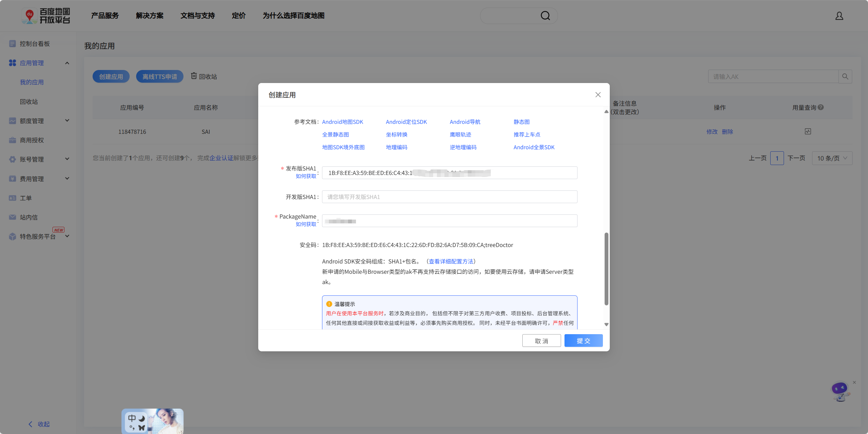Image resolution: width=868 pixels, height=434 pixels.
Task: Click the 取消 cancel button
Action: [x=541, y=341]
